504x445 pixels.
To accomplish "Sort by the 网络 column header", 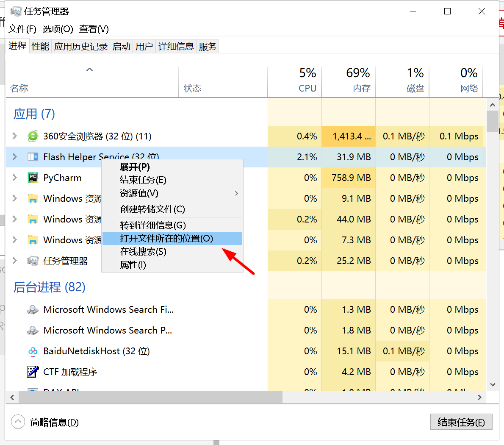I will point(456,82).
